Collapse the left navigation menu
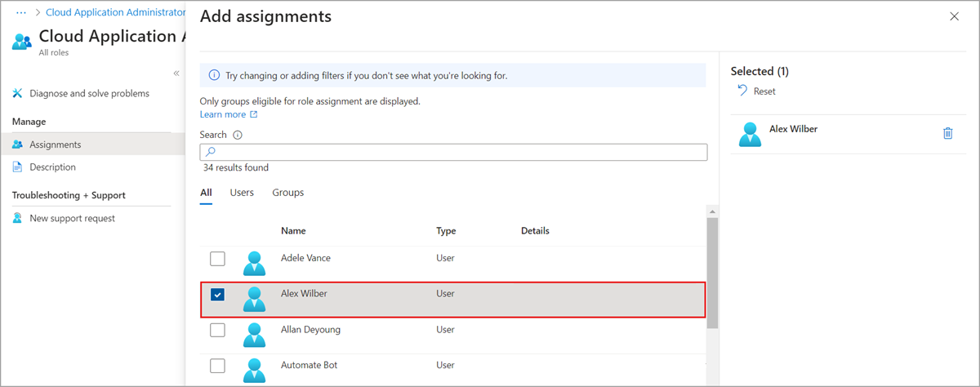This screenshot has height=387, width=980. point(176,73)
